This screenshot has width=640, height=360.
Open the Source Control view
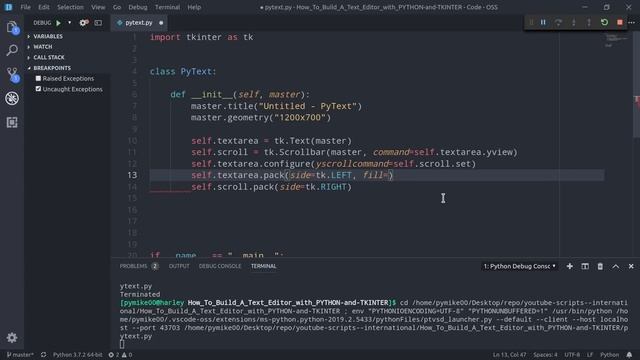(13, 75)
